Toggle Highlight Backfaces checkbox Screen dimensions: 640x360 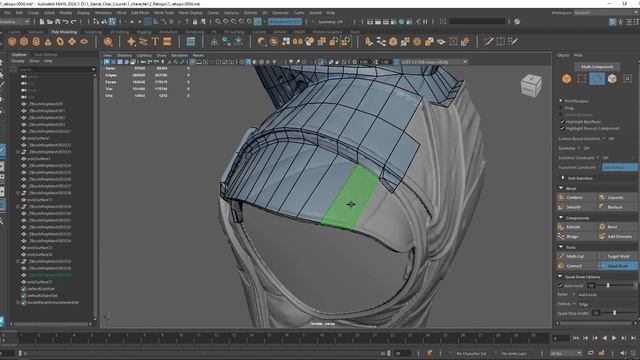(x=562, y=122)
